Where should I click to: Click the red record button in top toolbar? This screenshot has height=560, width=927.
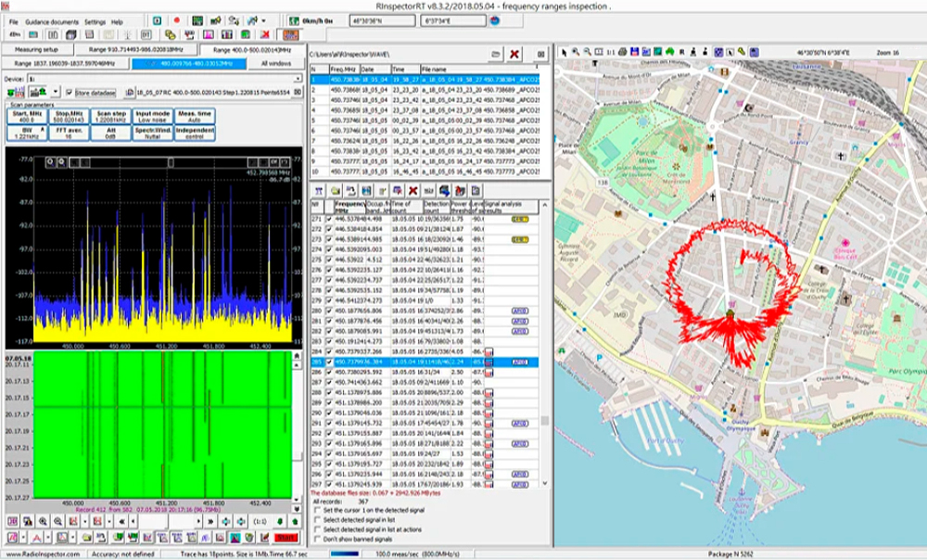coord(176,20)
